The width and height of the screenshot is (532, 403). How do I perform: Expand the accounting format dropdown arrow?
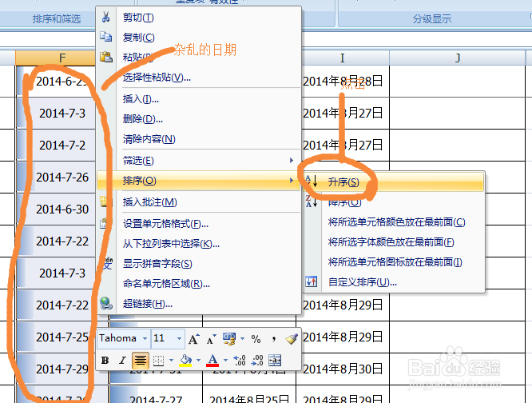coord(242,338)
